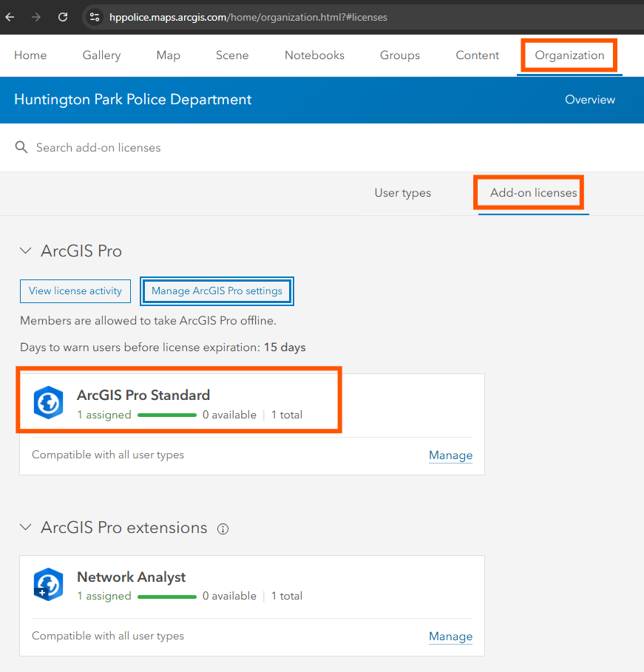
Task: Click the ArcGIS Pro Standard usage bar
Action: pos(167,415)
